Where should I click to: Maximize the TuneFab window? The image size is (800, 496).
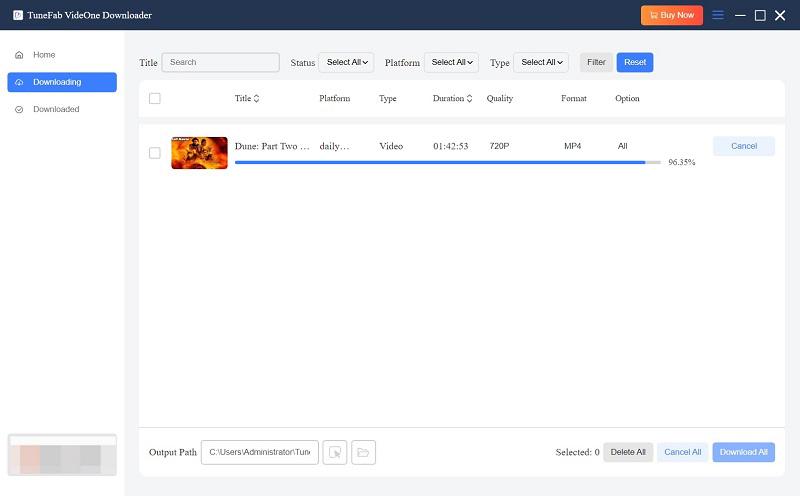[x=760, y=15]
